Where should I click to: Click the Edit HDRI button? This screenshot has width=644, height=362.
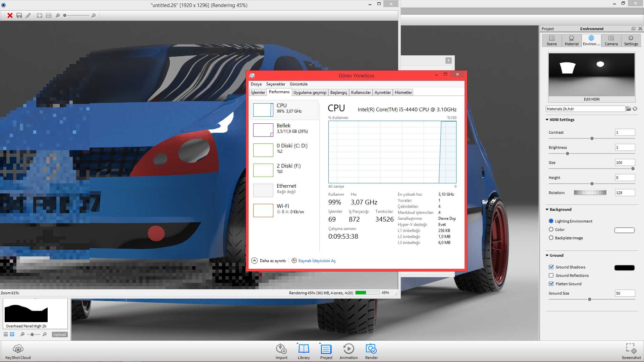[592, 99]
